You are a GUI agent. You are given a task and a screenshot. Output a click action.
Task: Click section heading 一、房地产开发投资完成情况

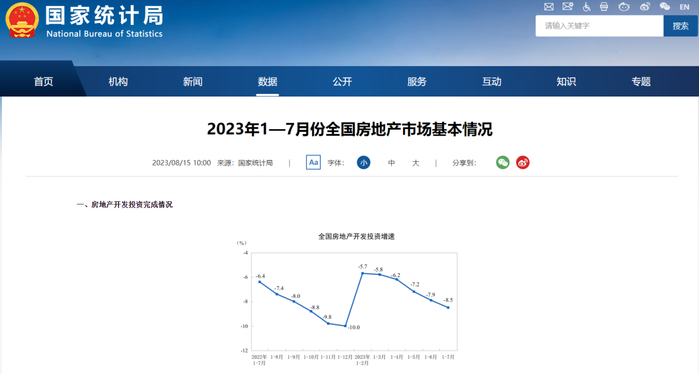pyautogui.click(x=124, y=205)
